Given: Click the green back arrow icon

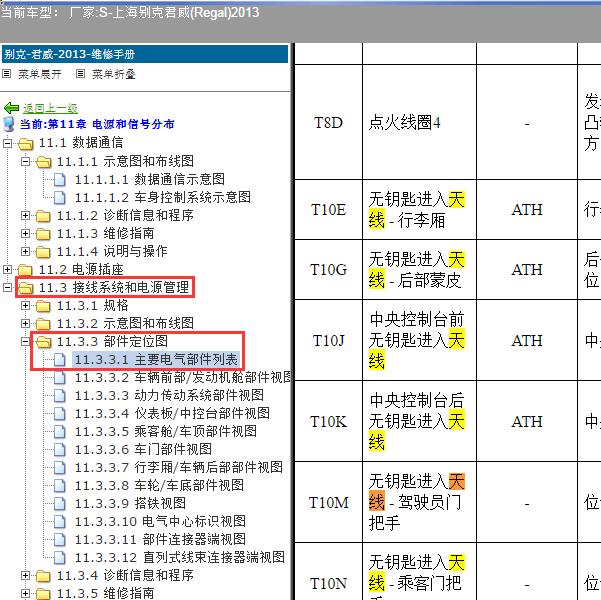Looking at the screenshot, I should (x=11, y=108).
